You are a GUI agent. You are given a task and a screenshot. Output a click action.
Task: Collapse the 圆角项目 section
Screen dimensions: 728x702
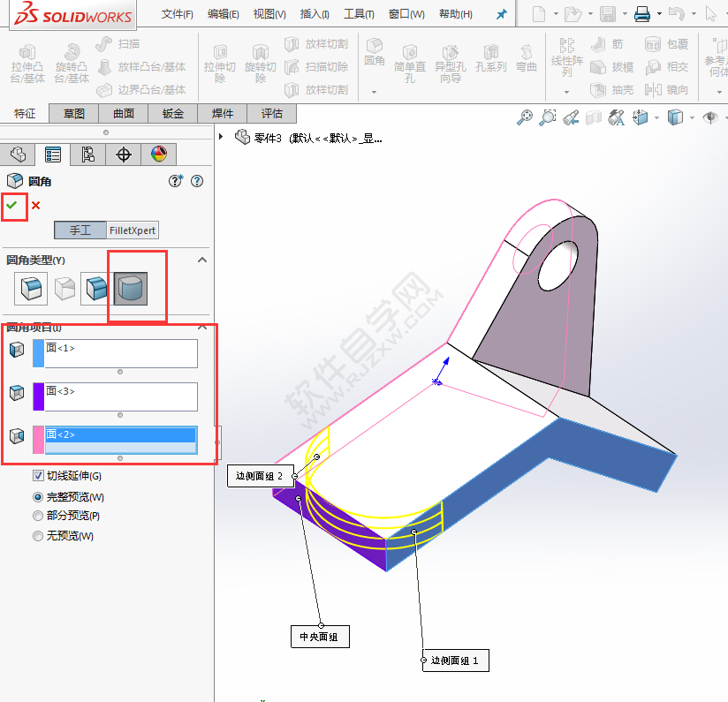pyautogui.click(x=202, y=327)
